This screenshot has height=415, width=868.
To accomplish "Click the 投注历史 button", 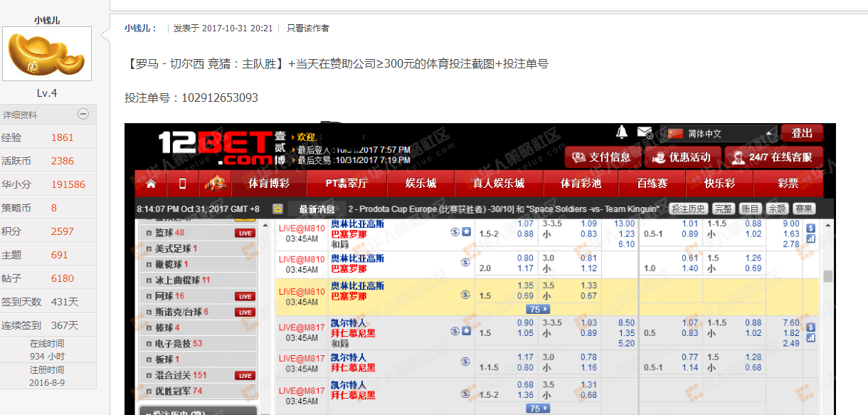I will click(x=688, y=209).
